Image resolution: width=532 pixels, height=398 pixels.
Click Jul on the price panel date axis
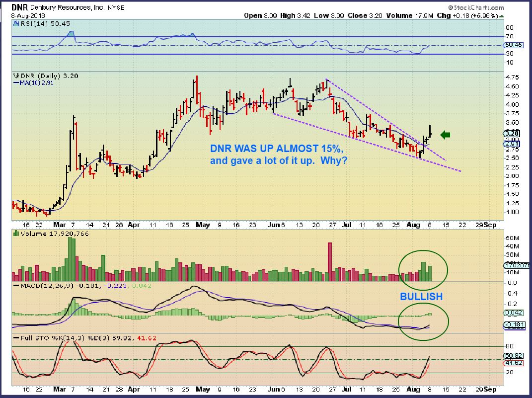(347, 225)
